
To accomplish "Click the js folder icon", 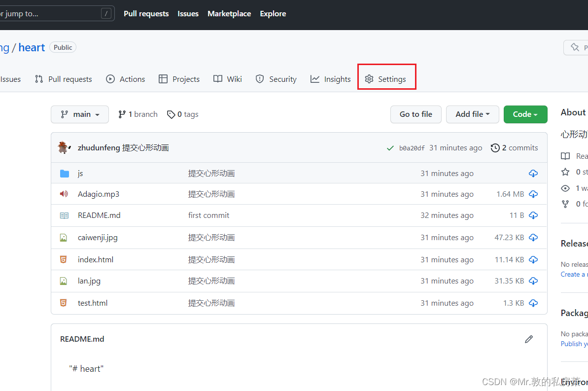I will 65,174.
